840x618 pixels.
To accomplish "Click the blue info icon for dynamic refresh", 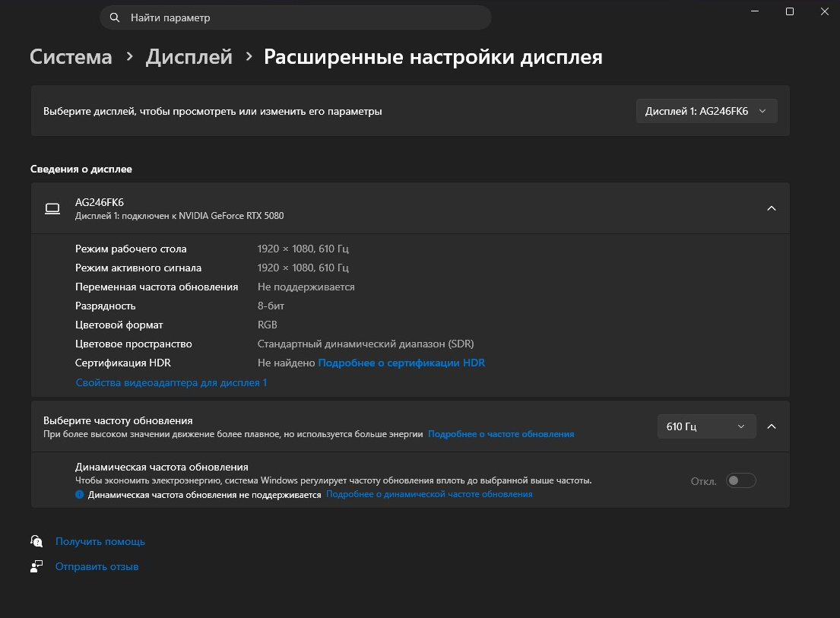I will pyautogui.click(x=79, y=494).
